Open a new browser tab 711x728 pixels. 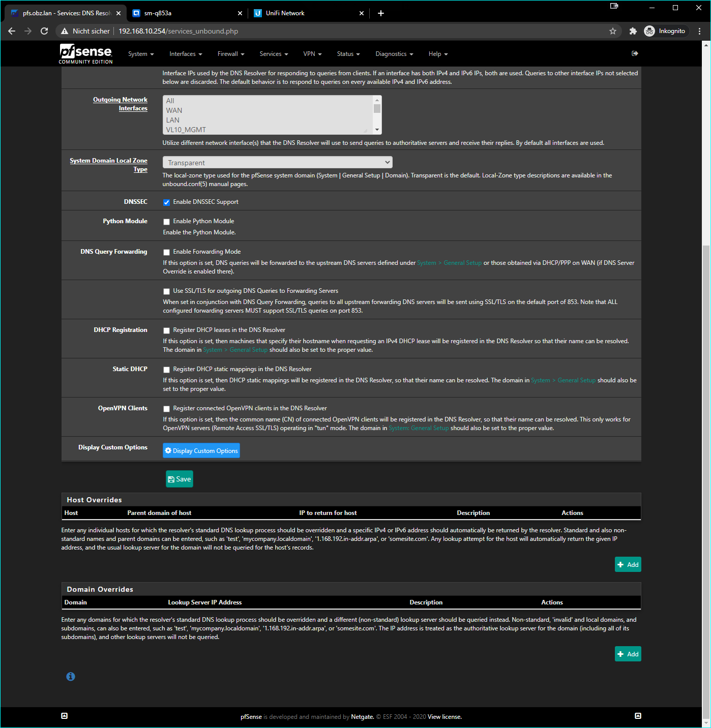pyautogui.click(x=381, y=13)
